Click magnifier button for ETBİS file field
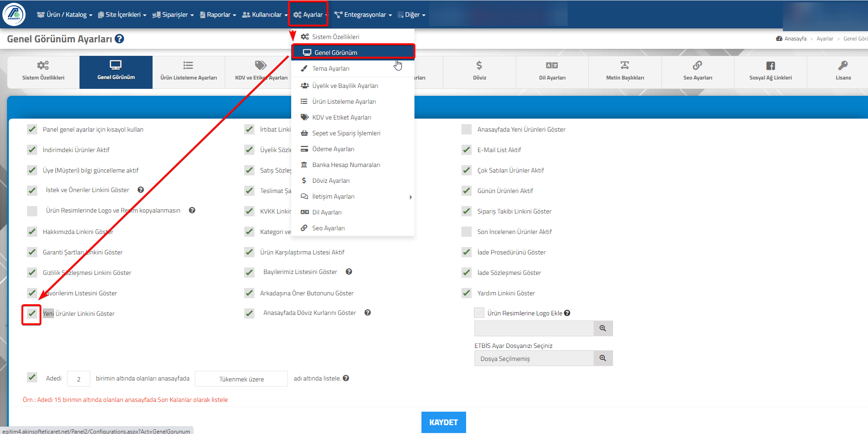The width and height of the screenshot is (868, 434). pos(603,358)
